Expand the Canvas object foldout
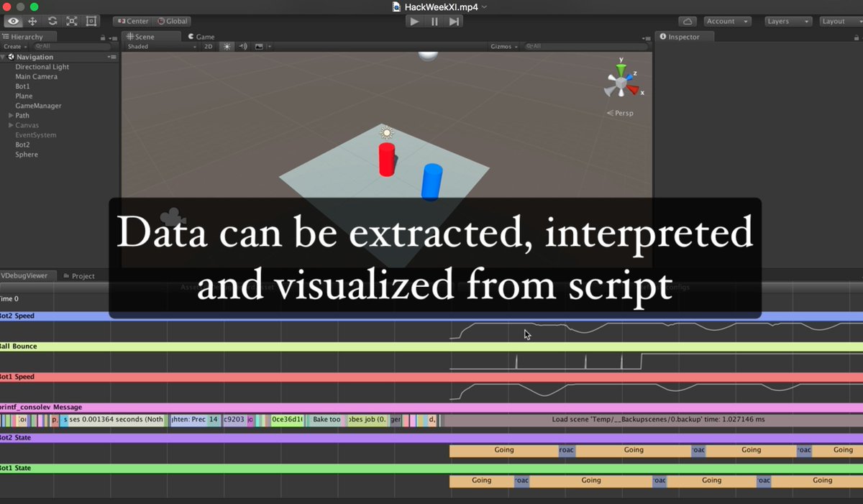The image size is (863, 504). (x=11, y=125)
